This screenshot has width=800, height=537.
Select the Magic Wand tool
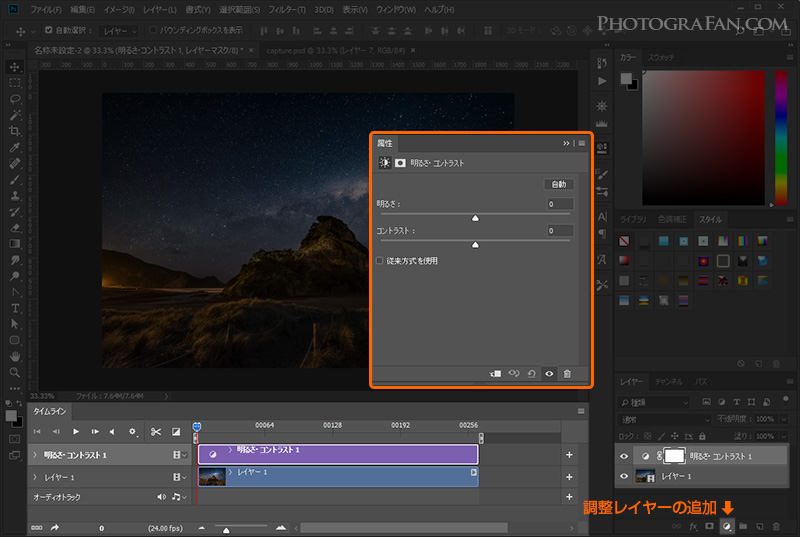pos(15,115)
